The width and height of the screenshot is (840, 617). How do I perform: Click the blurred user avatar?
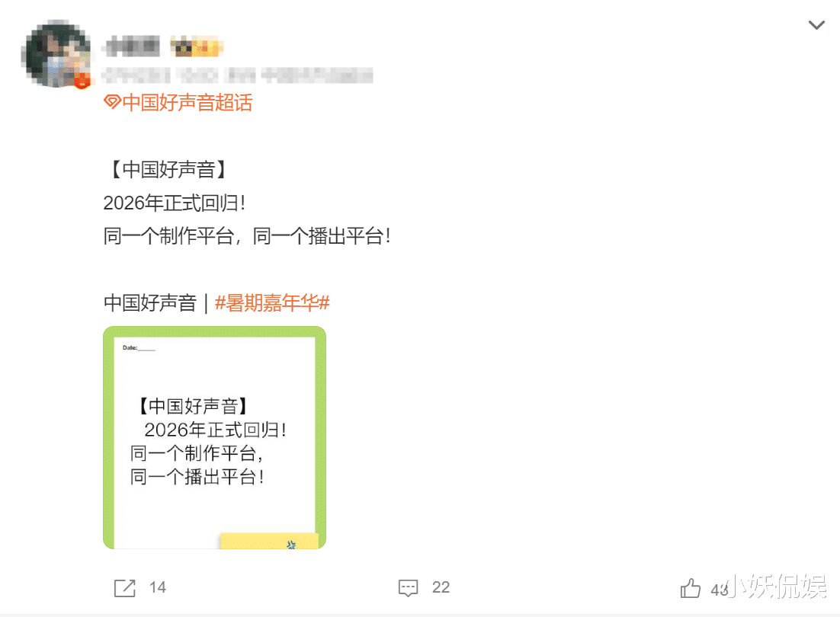[56, 53]
